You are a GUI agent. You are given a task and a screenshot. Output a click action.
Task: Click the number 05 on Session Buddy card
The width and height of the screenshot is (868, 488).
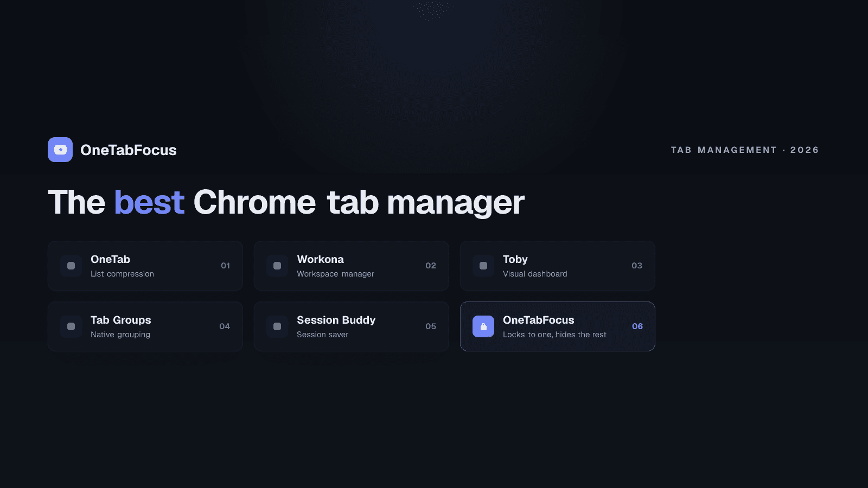tap(431, 326)
